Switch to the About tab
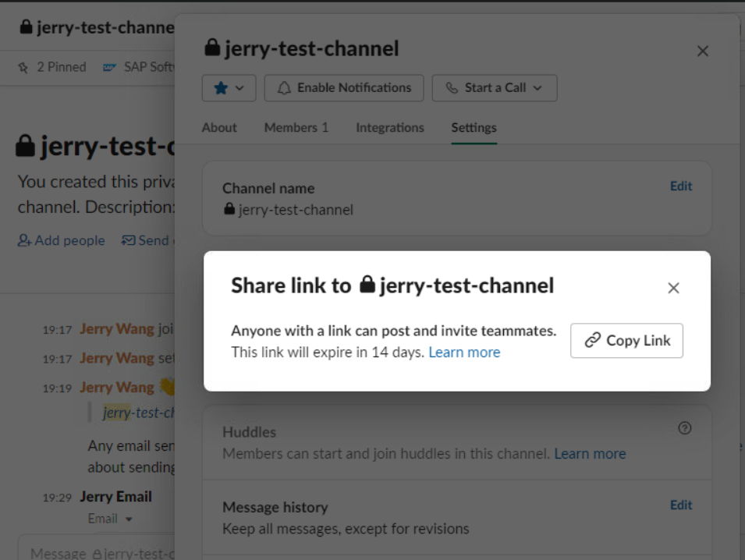 pos(219,127)
